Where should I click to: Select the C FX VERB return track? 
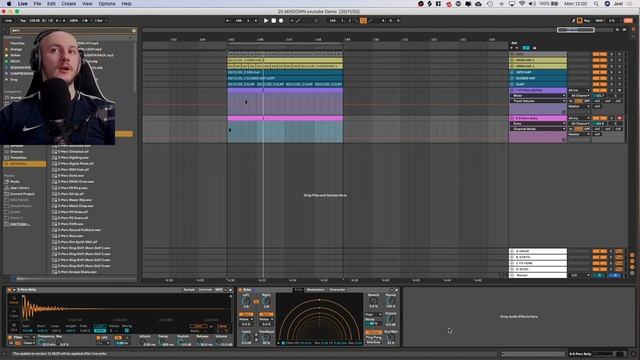click(538, 263)
